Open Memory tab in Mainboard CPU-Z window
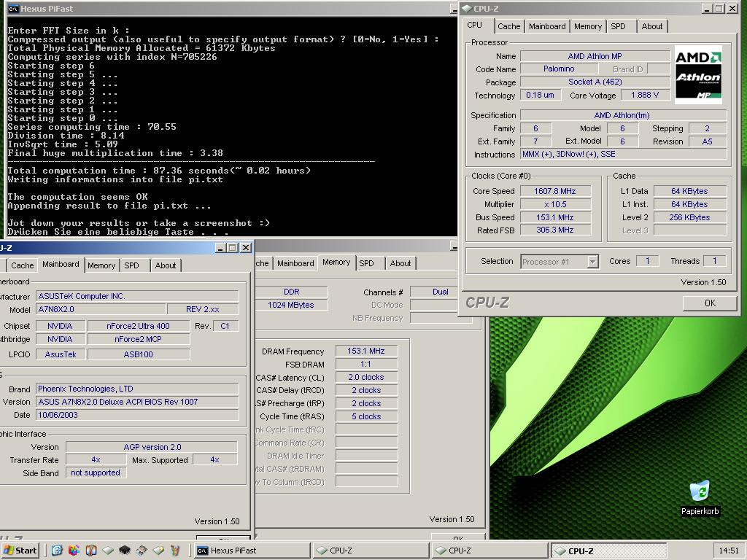747x560 pixels. (101, 265)
